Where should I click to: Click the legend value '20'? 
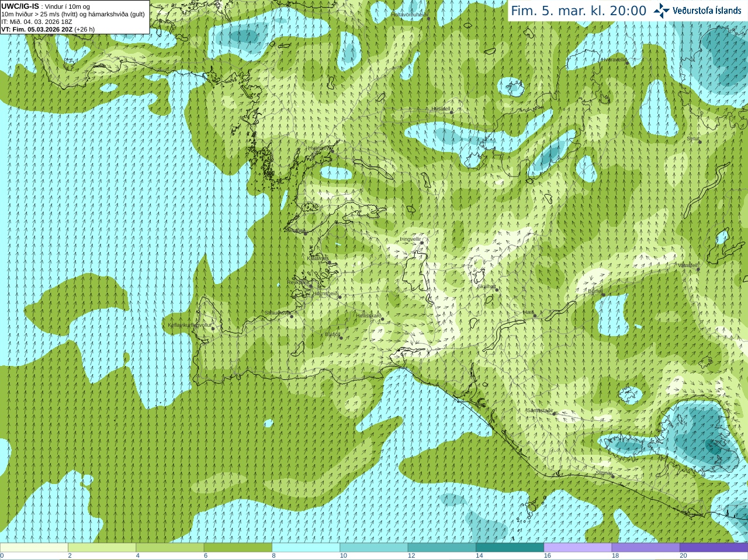(683, 556)
